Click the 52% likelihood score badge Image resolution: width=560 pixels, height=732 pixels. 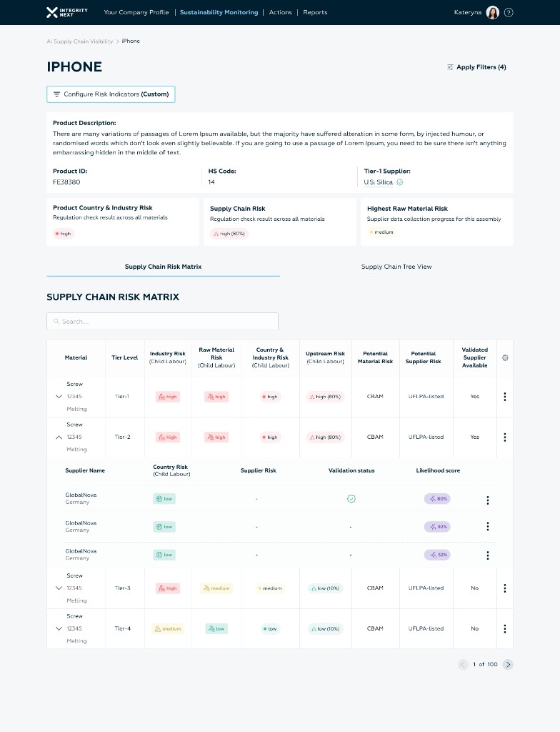437,555
